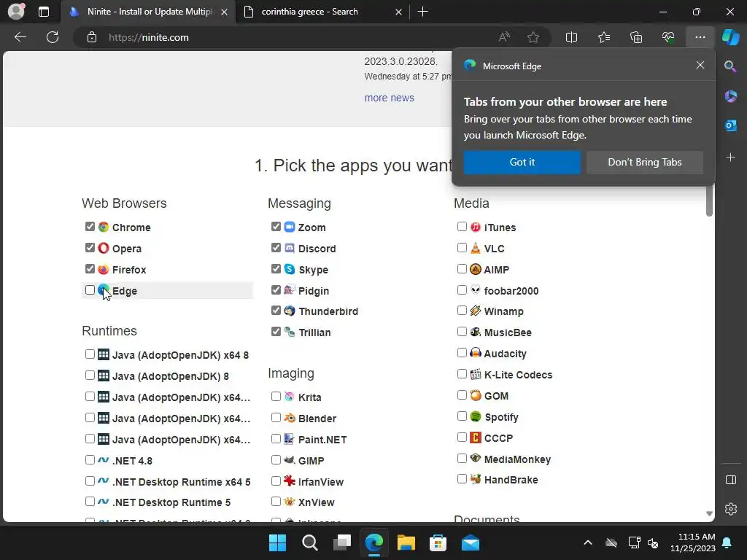Refresh the Ninite page
The image size is (747, 560).
pyautogui.click(x=53, y=37)
